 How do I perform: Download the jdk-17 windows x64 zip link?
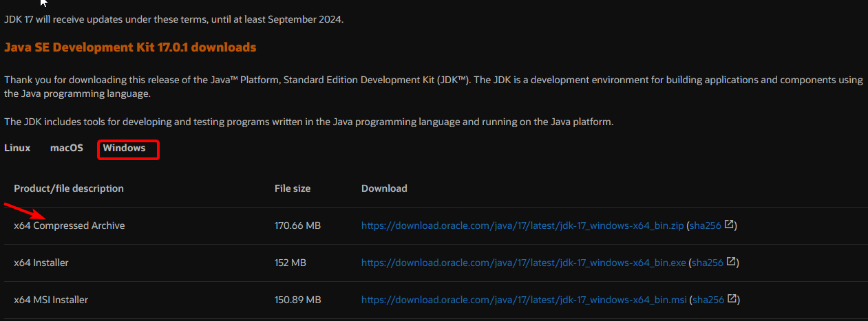[522, 225]
